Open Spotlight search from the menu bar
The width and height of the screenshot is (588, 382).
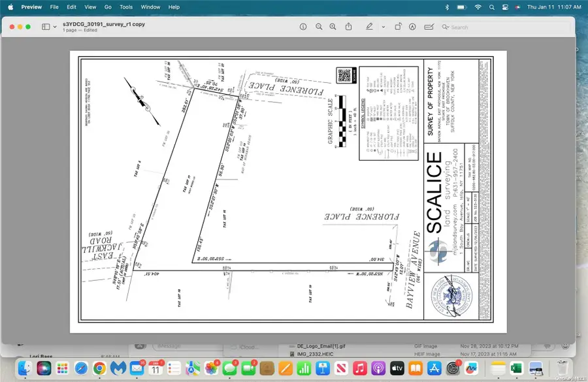491,7
